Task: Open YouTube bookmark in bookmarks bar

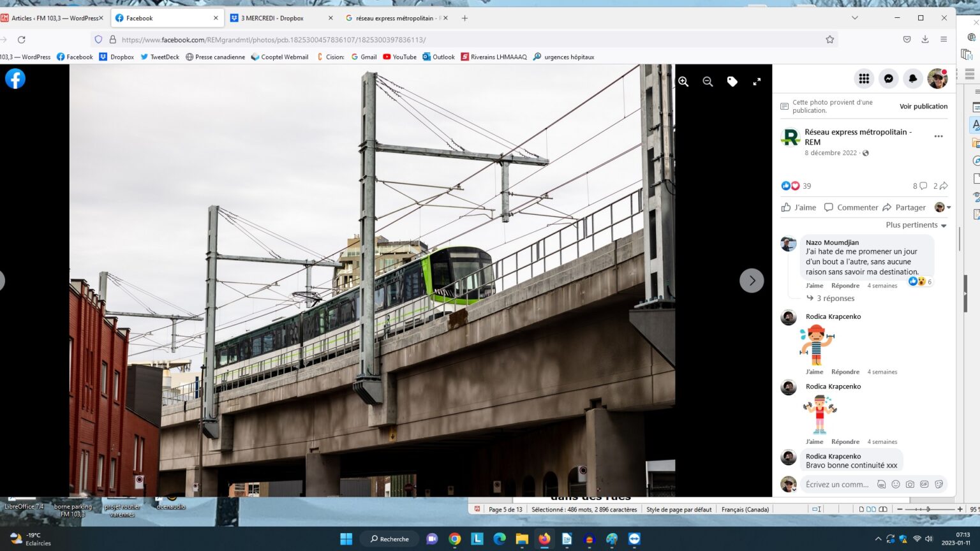Action: (x=400, y=57)
